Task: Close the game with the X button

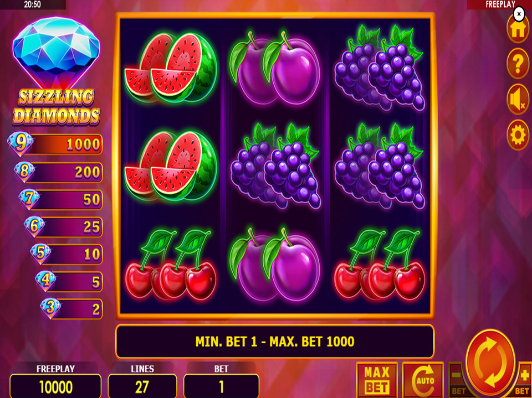Action: click(519, 14)
